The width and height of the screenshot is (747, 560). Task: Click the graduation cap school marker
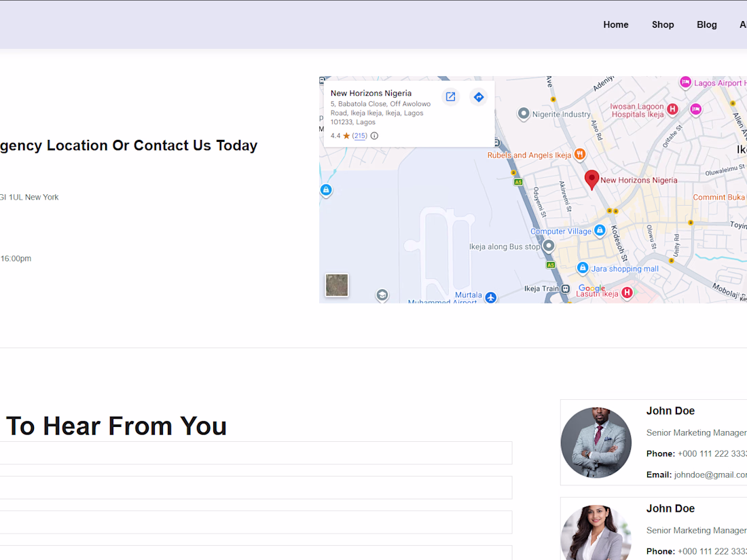[382, 295]
